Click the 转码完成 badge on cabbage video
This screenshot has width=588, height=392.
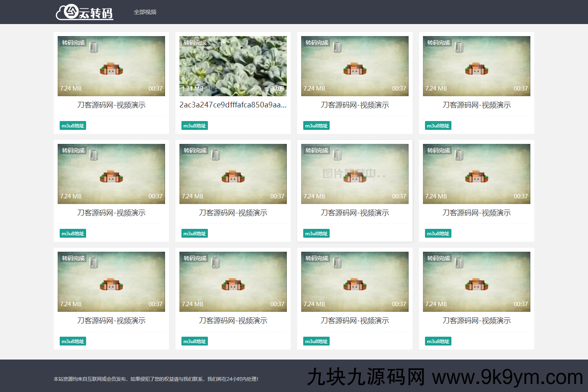click(x=195, y=42)
